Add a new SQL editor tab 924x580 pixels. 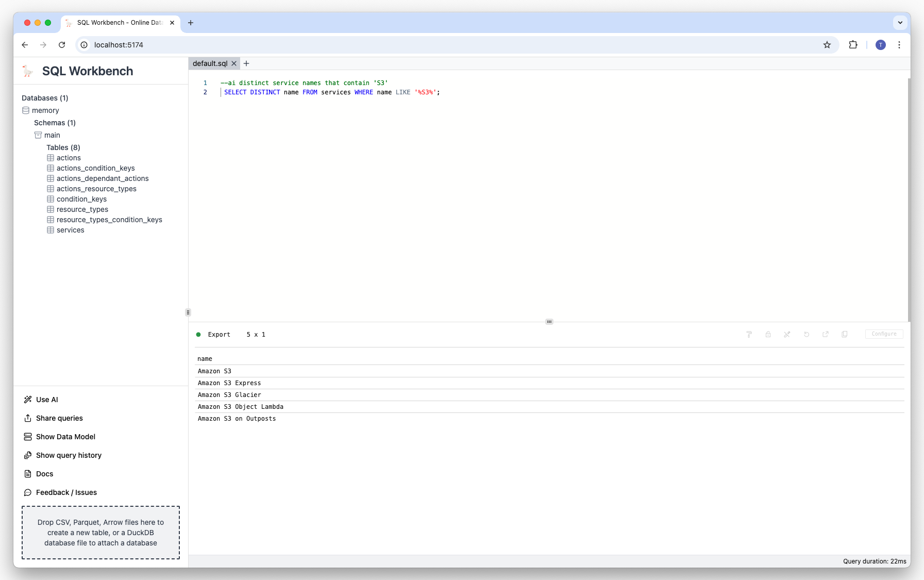pyautogui.click(x=246, y=63)
